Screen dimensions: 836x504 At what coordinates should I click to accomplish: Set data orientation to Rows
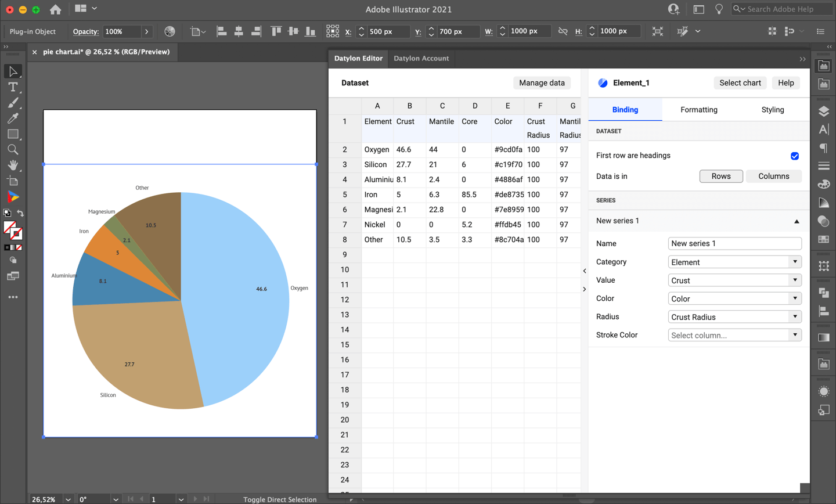pos(721,176)
